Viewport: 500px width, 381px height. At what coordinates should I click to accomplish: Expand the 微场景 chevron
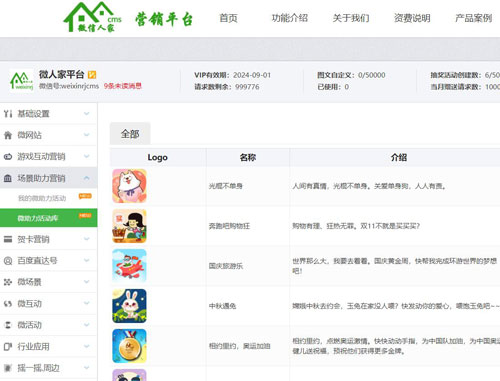pos(87,282)
